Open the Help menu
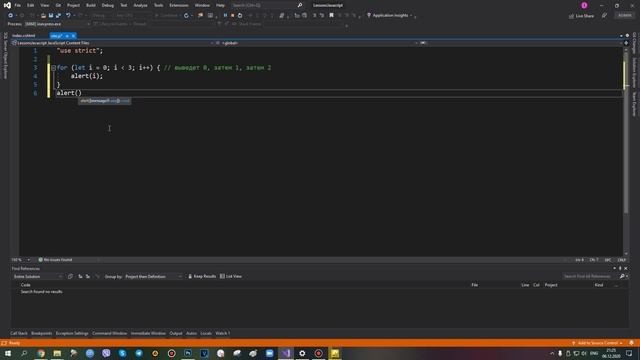640x360 pixels. tap(220, 5)
